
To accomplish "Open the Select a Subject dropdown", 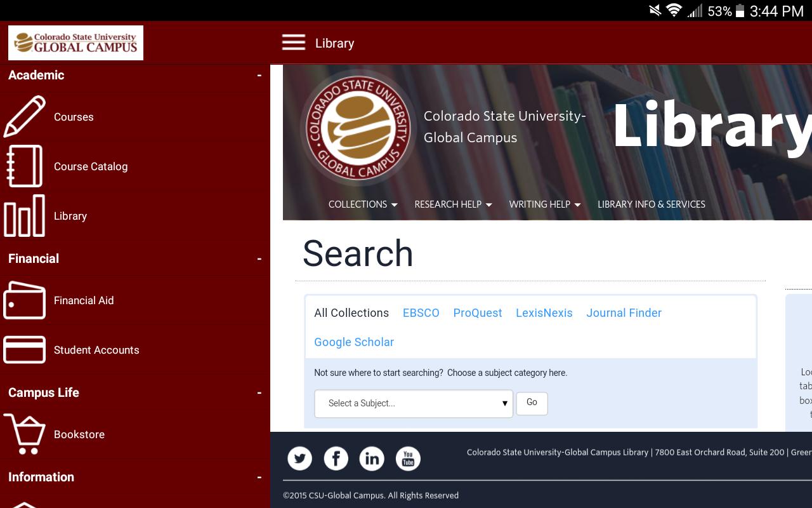I will [x=414, y=403].
